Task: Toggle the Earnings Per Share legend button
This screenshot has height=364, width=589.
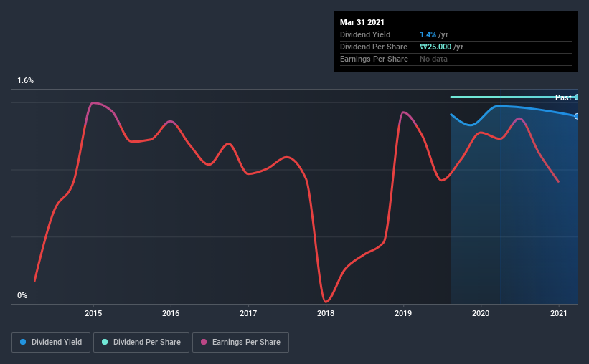Action: [240, 343]
